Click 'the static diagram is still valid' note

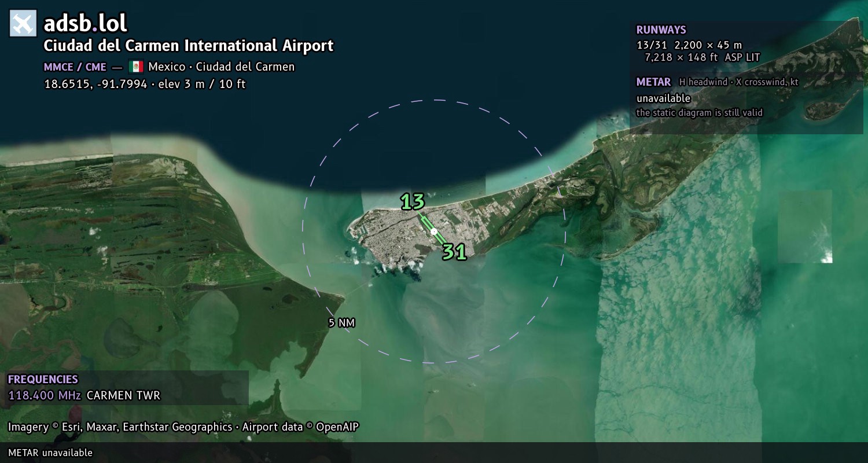click(x=699, y=113)
